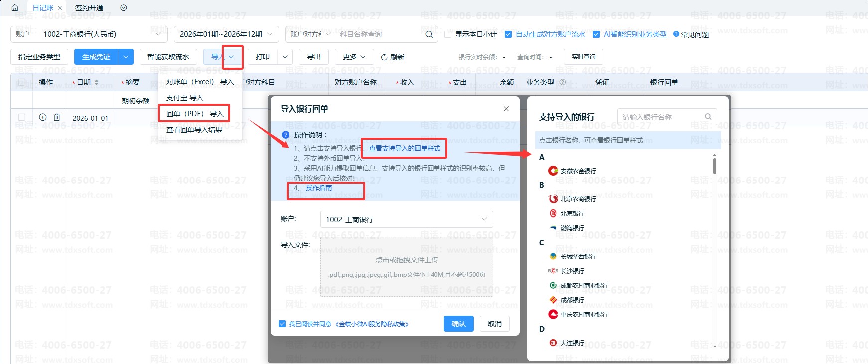Expand the 生成凭证 dropdown arrow
868x364 pixels.
(x=126, y=57)
